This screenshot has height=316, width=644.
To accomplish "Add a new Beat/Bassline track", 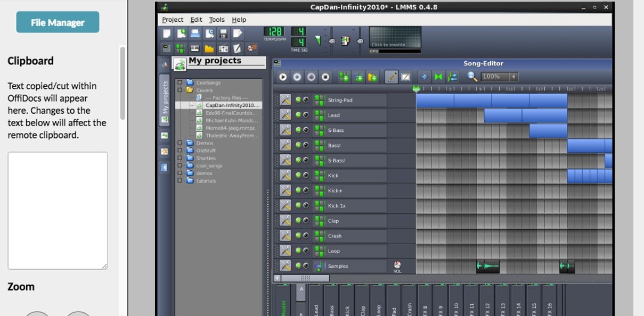I will (345, 76).
